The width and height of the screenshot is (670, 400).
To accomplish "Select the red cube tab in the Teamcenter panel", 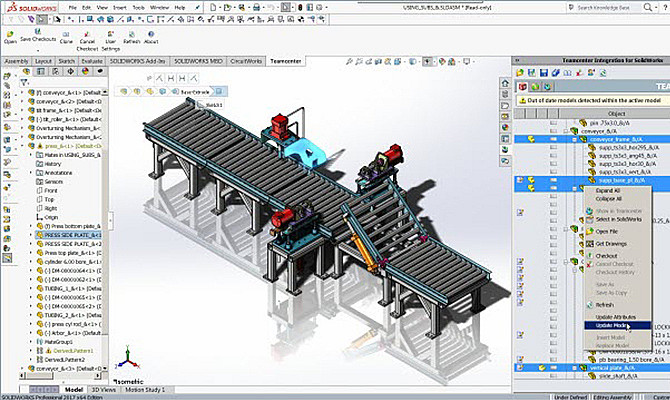I will click(523, 87).
